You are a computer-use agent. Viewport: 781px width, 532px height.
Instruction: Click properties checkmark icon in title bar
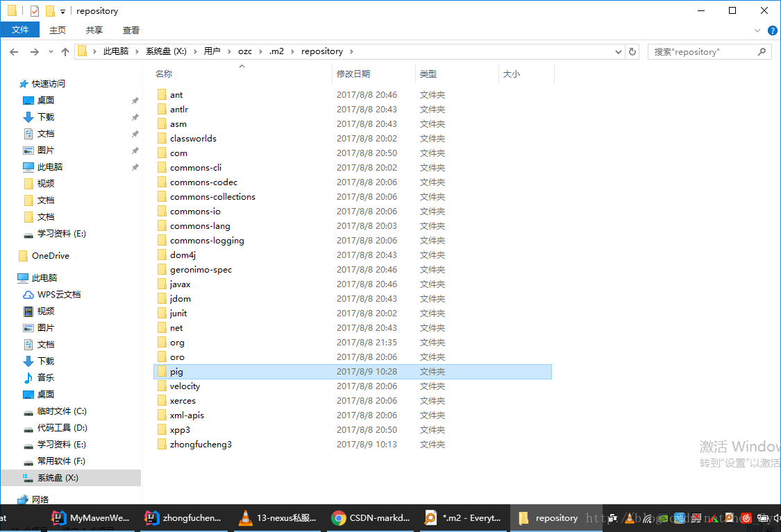[35, 11]
